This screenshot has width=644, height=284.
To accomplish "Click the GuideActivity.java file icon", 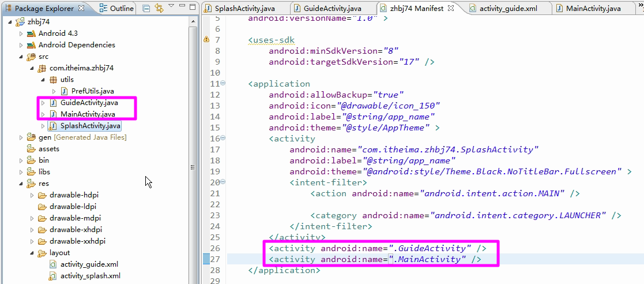I will point(53,102).
